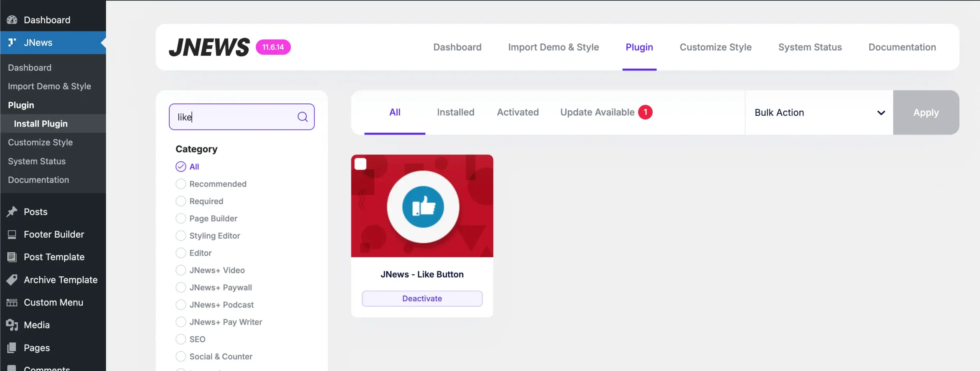
Task: Select the Page Builder category radio
Action: pyautogui.click(x=181, y=218)
